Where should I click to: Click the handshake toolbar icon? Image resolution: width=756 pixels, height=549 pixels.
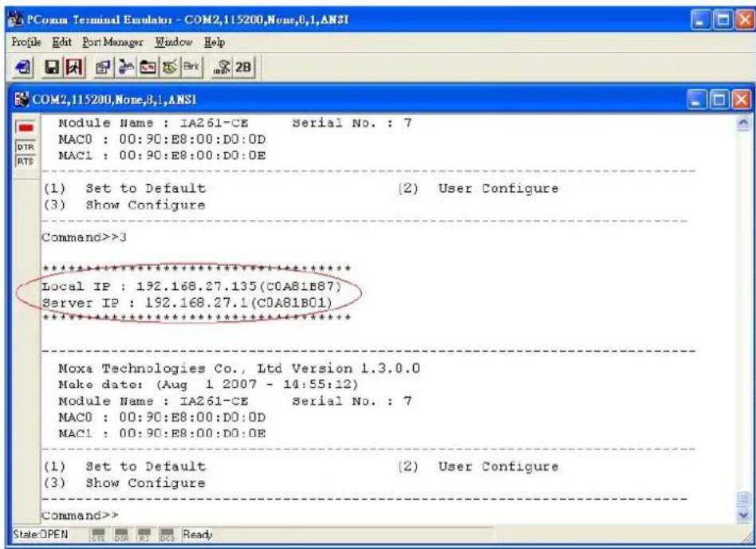click(169, 67)
